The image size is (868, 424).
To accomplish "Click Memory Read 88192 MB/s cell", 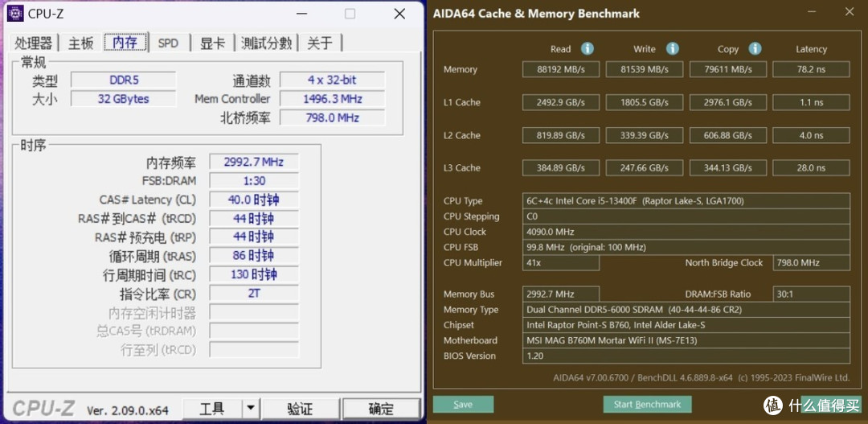I will 561,69.
